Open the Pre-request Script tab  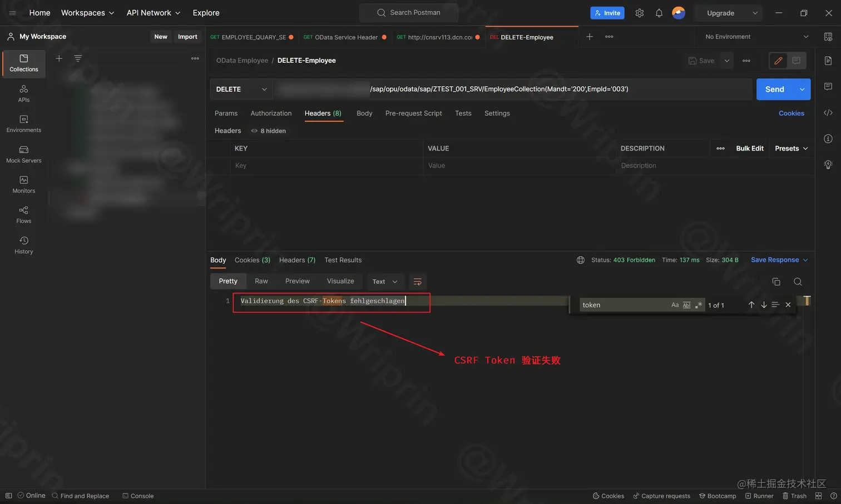point(413,113)
